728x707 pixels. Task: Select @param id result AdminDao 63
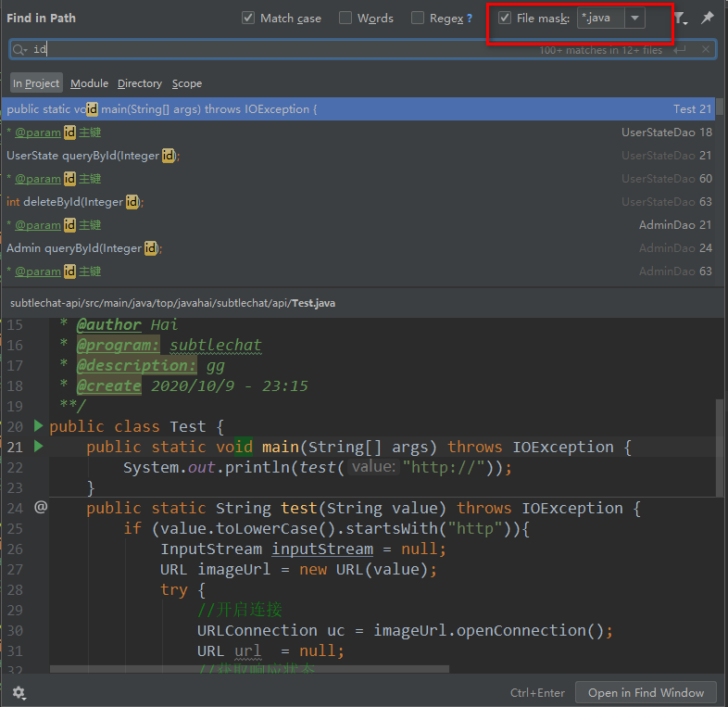coord(358,271)
